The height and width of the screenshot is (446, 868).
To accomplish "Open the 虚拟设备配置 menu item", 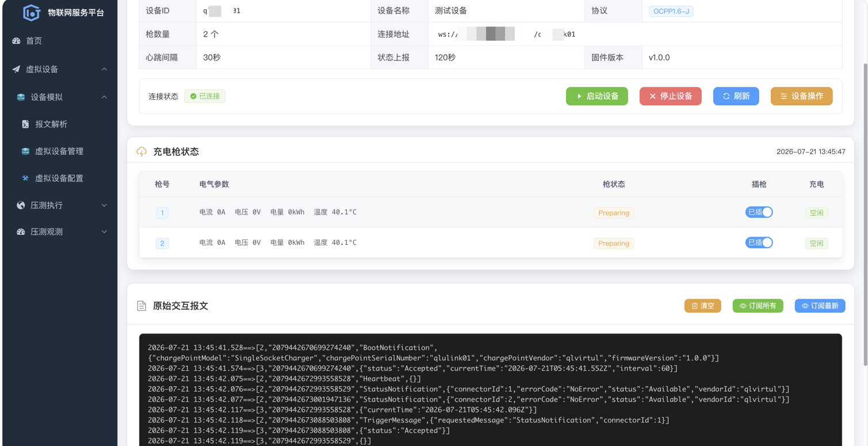I will (60, 178).
